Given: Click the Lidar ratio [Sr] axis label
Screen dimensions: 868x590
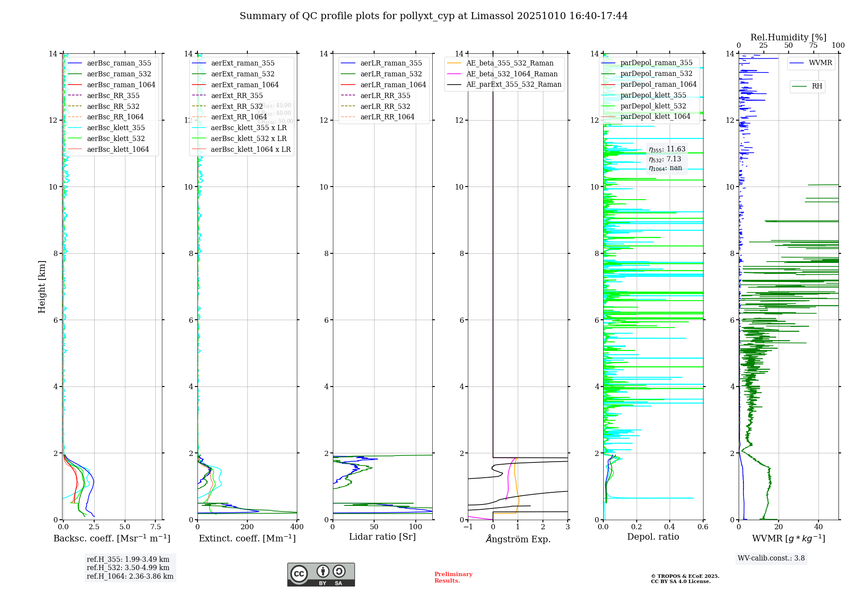Looking at the screenshot, I should [x=382, y=537].
